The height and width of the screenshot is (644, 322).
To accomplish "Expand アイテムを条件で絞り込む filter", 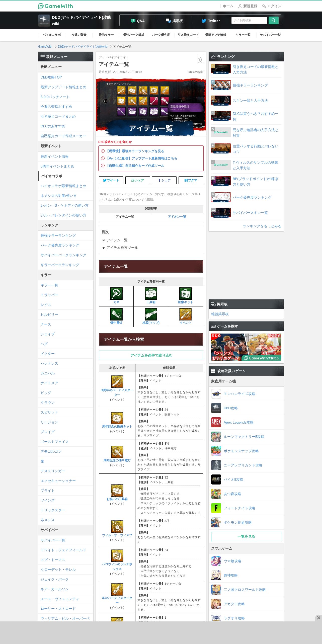I will [x=151, y=355].
